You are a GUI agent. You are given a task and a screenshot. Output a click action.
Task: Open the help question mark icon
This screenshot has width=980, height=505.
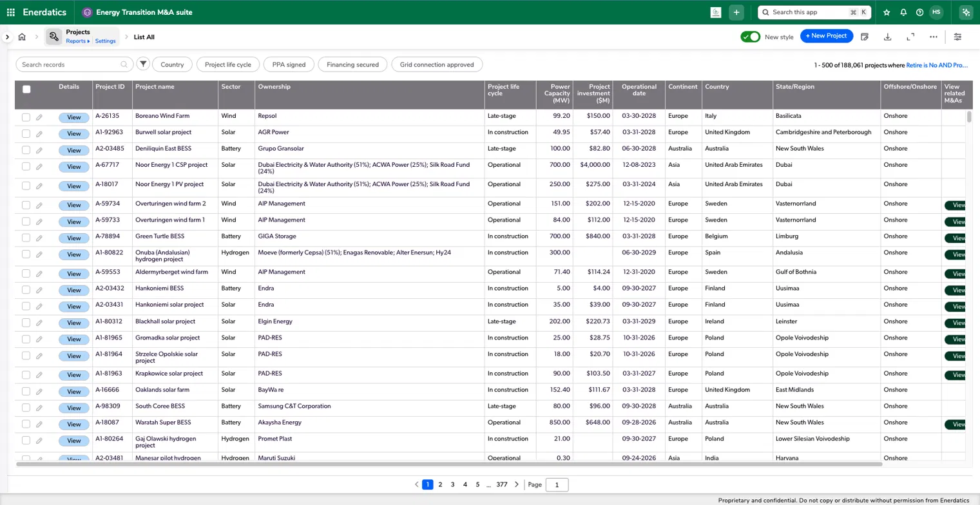[x=919, y=12]
